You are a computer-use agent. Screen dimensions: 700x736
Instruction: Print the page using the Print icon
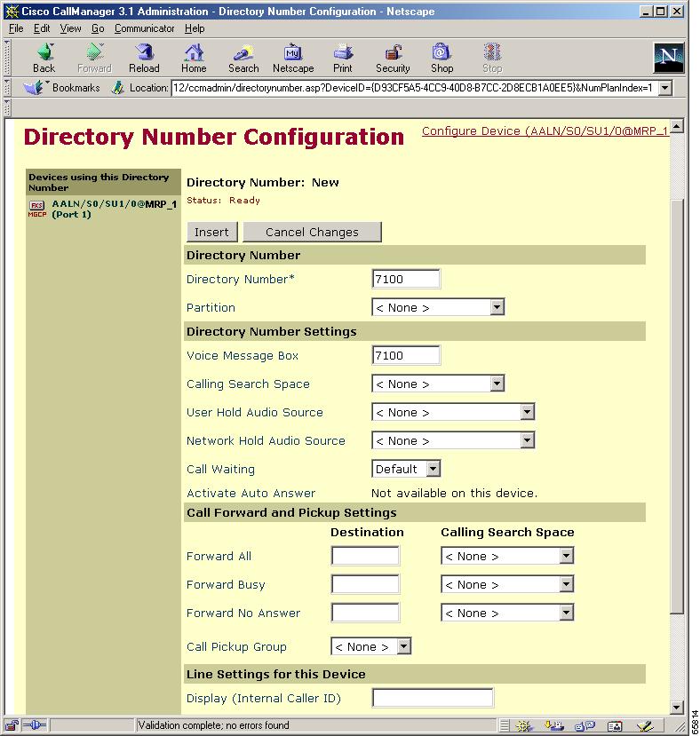tap(343, 58)
